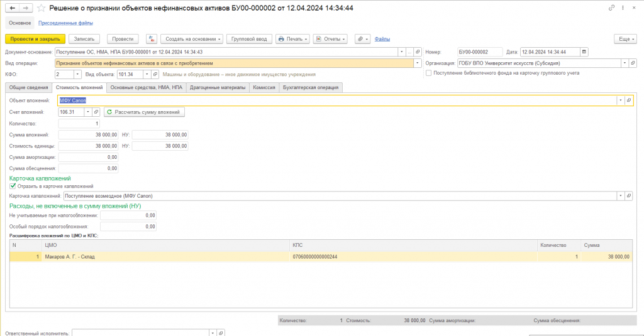Add document to favorites with the star

(41, 8)
